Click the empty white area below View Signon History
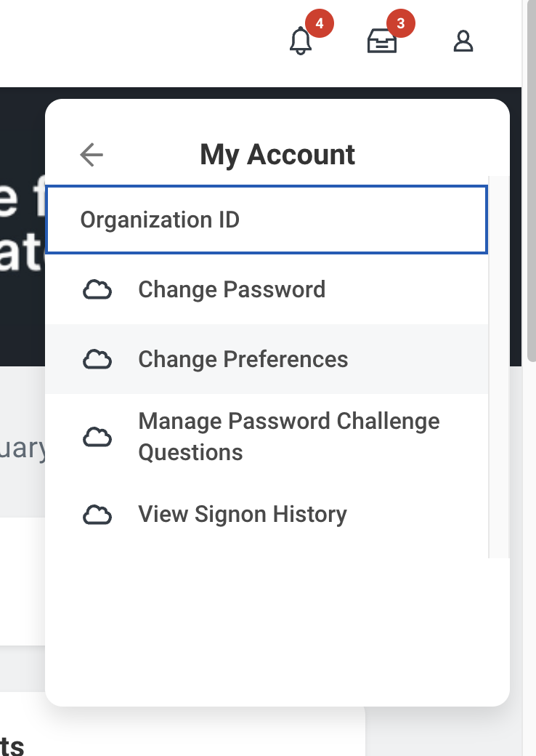This screenshot has height=756, width=536. coord(276,625)
